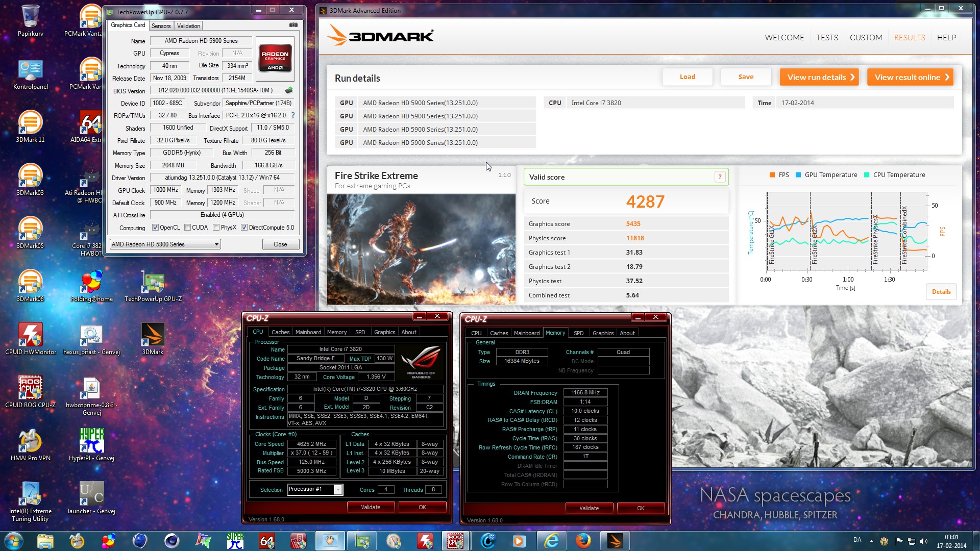The width and height of the screenshot is (980, 551).
Task: Toggle the DirectCompute 5.0 checkbox
Action: [x=244, y=228]
